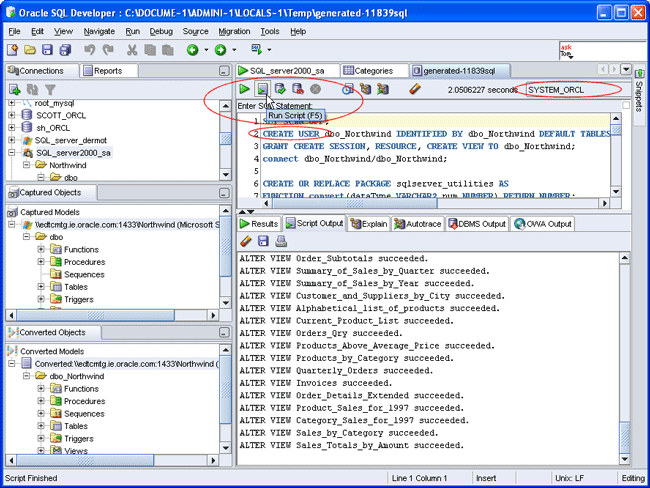Commit changes with the database checkmark icon
This screenshot has width=650, height=488.
pyautogui.click(x=280, y=89)
